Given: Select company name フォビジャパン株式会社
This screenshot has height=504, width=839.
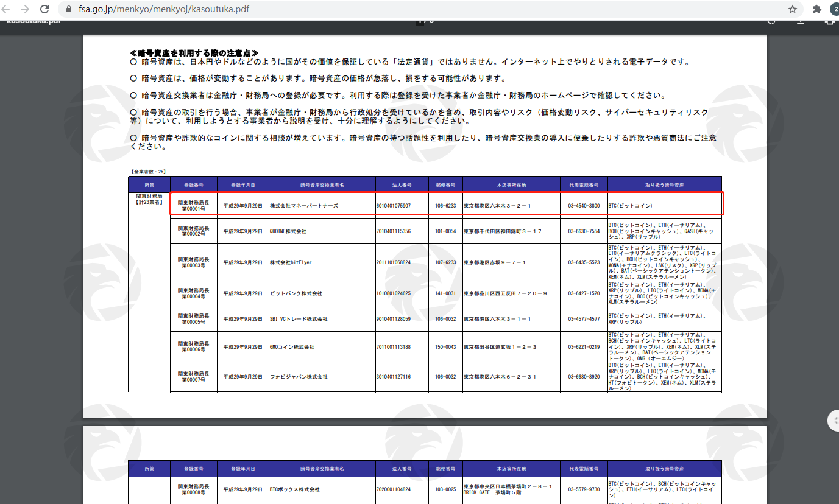Looking at the screenshot, I should click(x=299, y=377).
